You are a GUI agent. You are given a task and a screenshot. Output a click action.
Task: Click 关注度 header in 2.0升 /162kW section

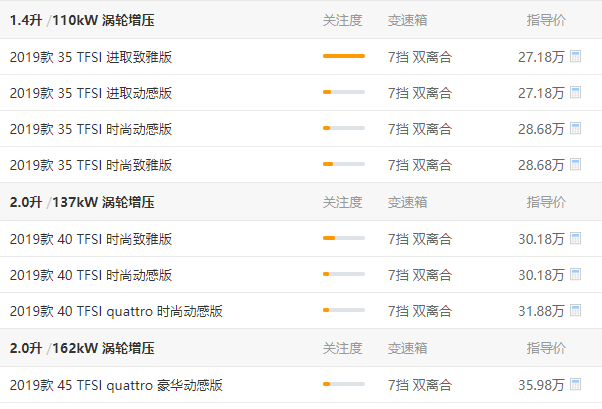click(x=342, y=348)
